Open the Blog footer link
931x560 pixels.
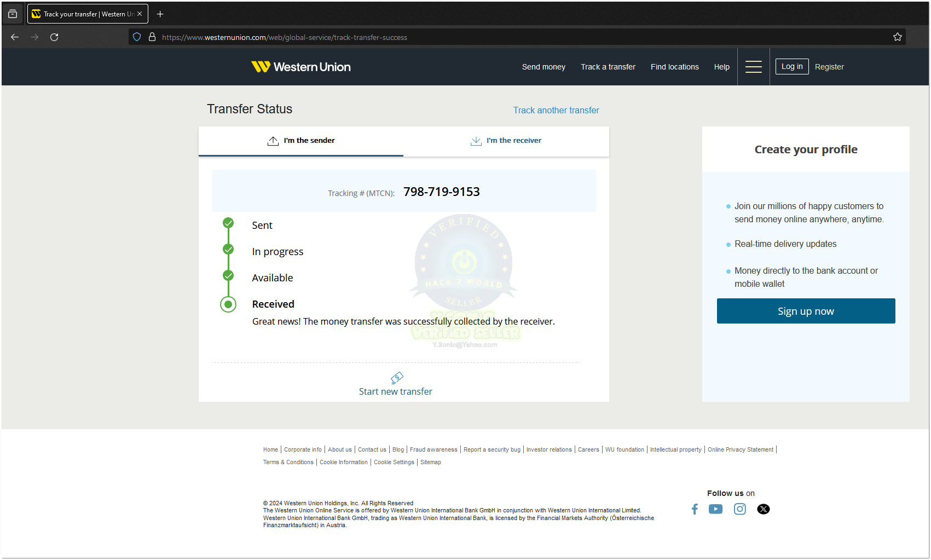click(398, 449)
